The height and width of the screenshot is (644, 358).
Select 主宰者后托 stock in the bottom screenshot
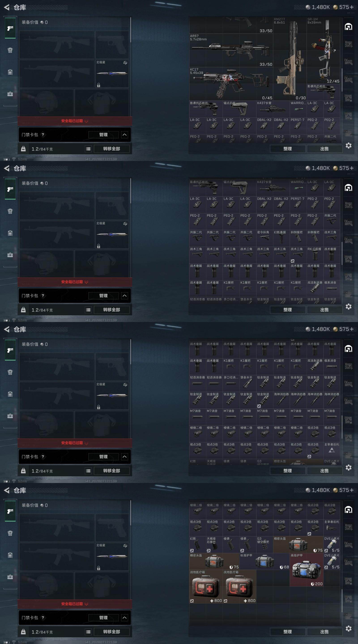tap(331, 527)
